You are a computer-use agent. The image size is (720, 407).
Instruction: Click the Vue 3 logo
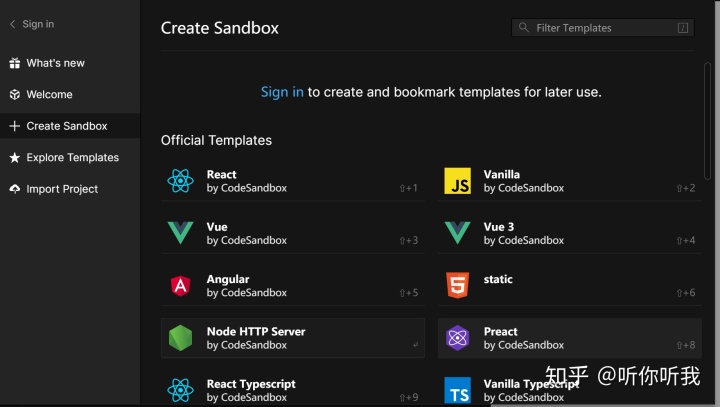tap(457, 232)
